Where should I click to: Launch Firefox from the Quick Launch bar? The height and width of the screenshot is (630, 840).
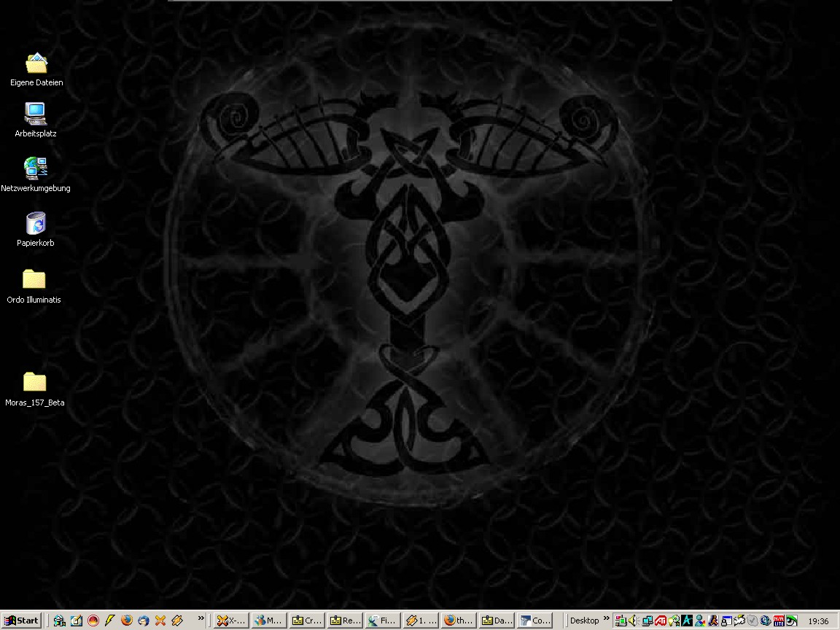click(x=127, y=621)
